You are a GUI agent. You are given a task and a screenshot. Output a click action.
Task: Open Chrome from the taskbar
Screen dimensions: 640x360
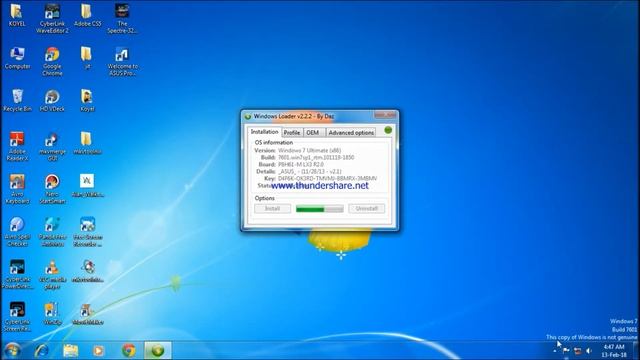tap(129, 350)
